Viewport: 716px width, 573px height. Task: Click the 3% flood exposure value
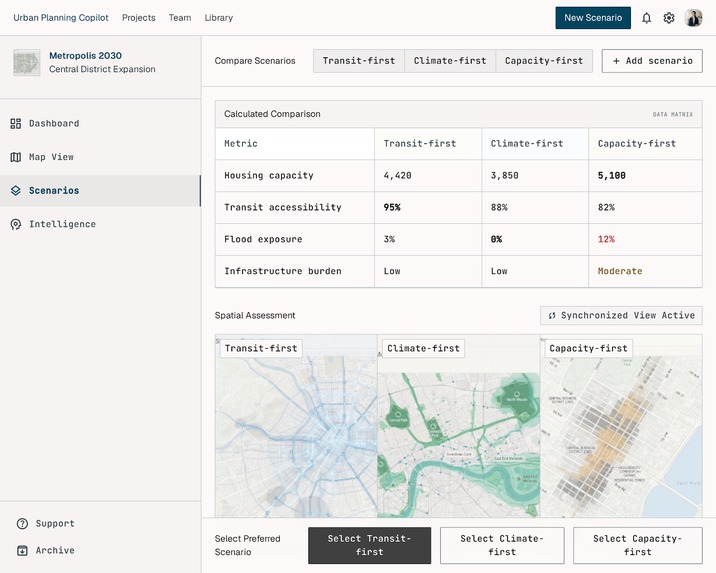click(x=389, y=239)
